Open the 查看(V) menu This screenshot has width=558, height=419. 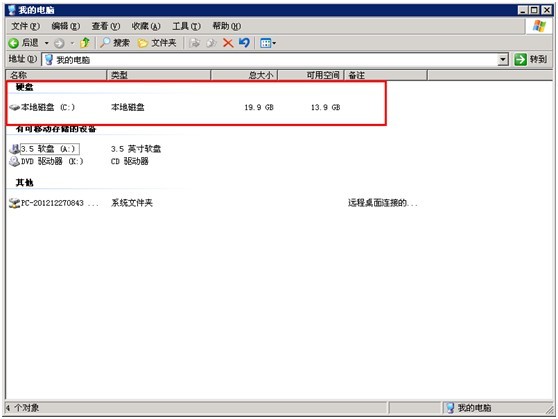click(106, 26)
